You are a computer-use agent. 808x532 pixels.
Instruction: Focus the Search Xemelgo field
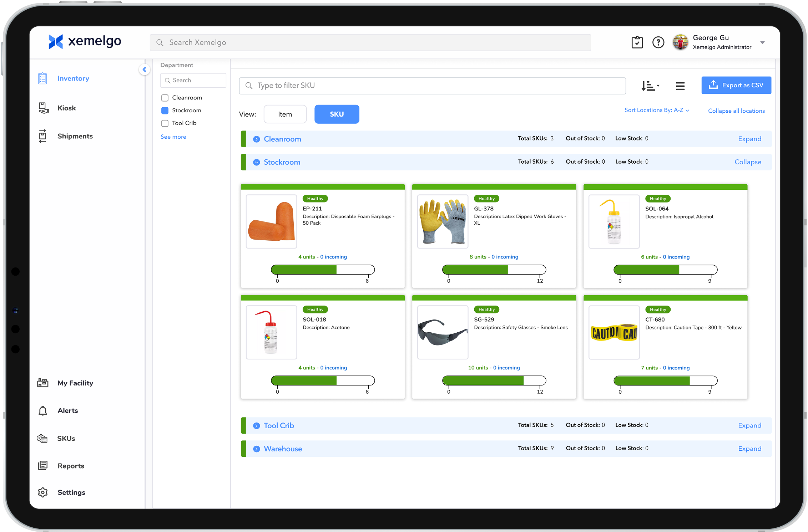[x=370, y=42]
